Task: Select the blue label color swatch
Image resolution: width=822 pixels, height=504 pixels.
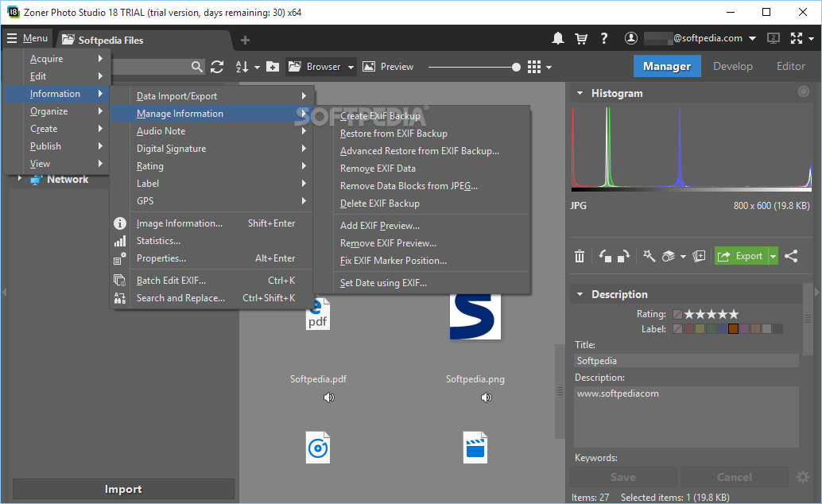Action: coord(722,329)
